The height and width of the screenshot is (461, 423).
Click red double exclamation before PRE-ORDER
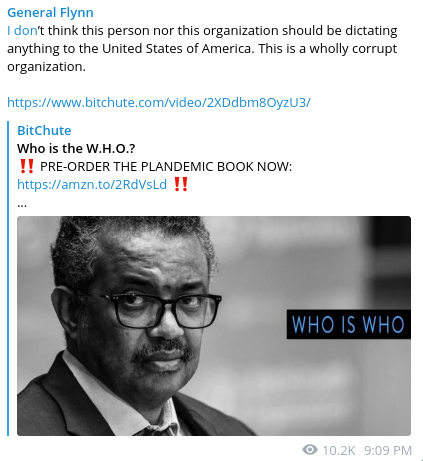pos(27,166)
